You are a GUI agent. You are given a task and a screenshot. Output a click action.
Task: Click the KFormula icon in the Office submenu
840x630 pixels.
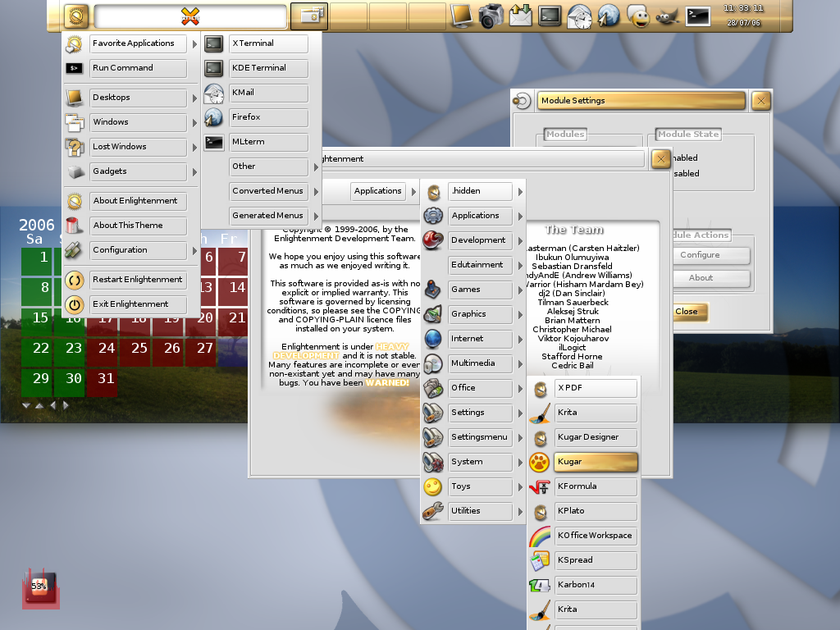point(539,486)
